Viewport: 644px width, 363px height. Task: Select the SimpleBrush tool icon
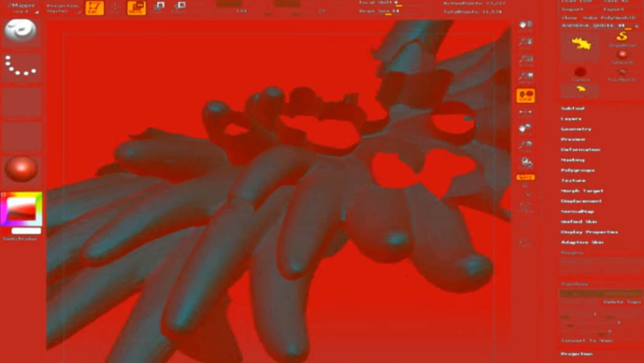click(x=622, y=39)
